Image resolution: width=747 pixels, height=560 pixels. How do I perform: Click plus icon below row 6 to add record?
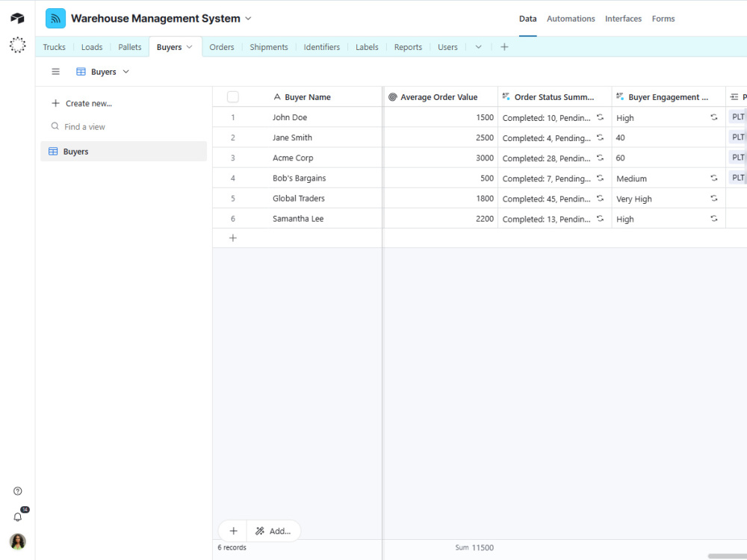pos(233,238)
